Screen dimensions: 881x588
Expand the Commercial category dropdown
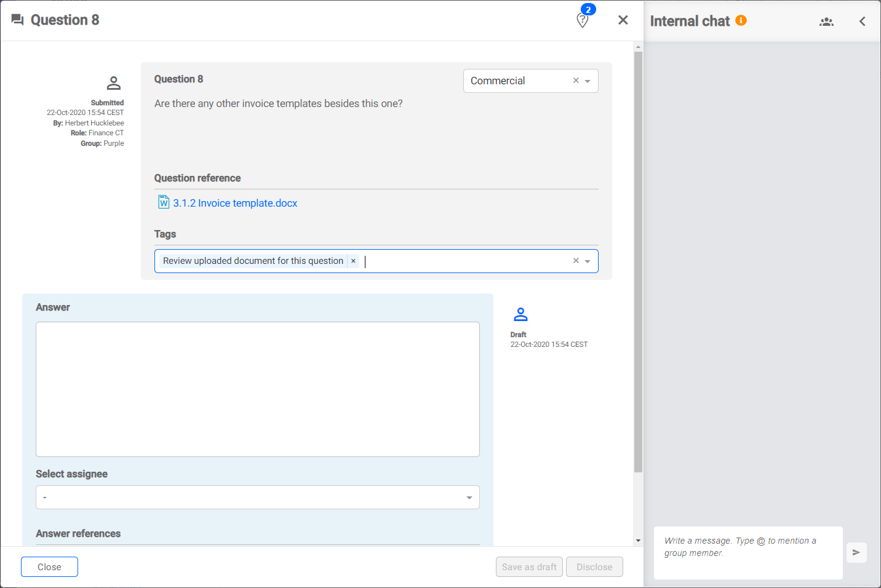588,81
